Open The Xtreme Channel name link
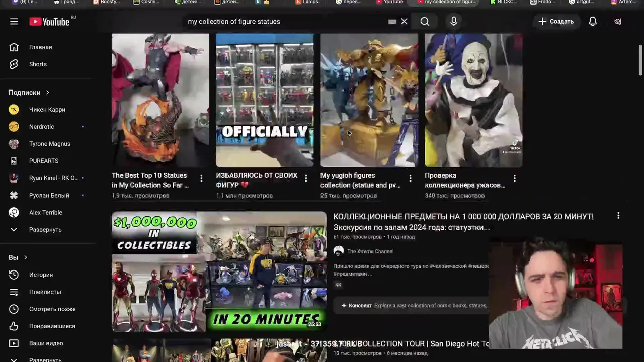 tap(370, 251)
